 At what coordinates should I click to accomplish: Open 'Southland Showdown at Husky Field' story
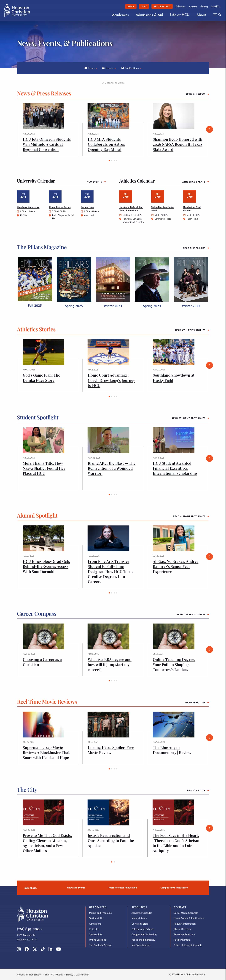[173, 378]
